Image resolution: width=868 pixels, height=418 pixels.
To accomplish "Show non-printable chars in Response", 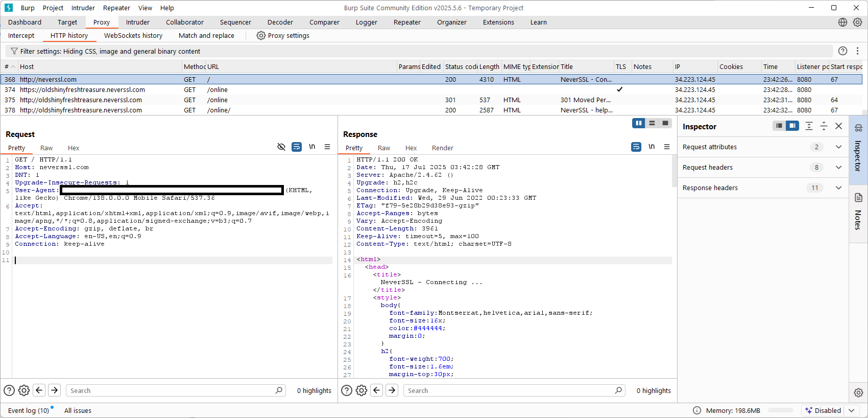I will pyautogui.click(x=652, y=147).
